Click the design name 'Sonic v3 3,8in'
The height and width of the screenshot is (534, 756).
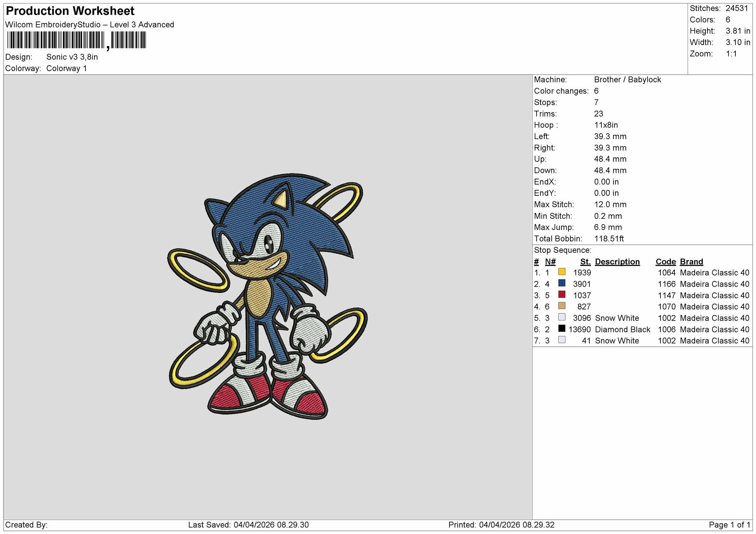pyautogui.click(x=72, y=57)
